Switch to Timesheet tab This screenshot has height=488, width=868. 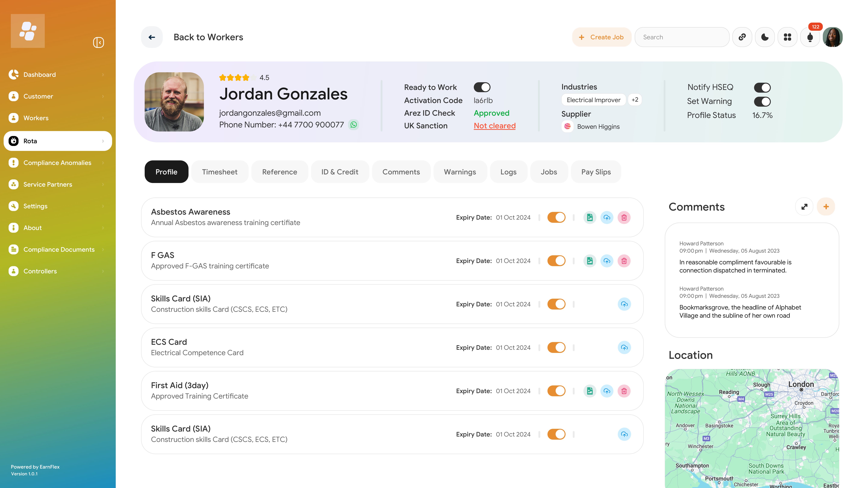click(220, 172)
